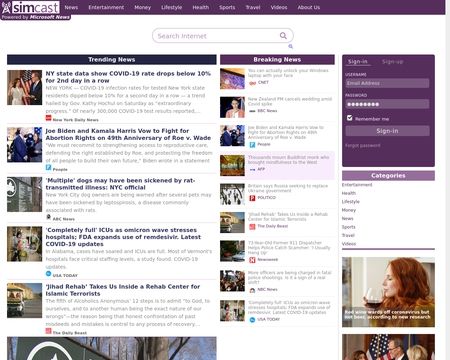Click USA TODAY source icon under ICUs trending article
This screenshot has width=450, height=360.
(48, 274)
